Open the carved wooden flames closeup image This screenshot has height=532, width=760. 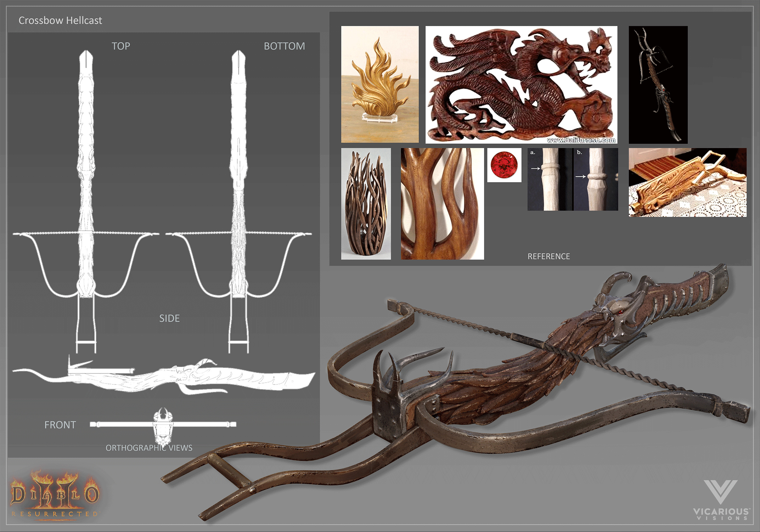(442, 204)
